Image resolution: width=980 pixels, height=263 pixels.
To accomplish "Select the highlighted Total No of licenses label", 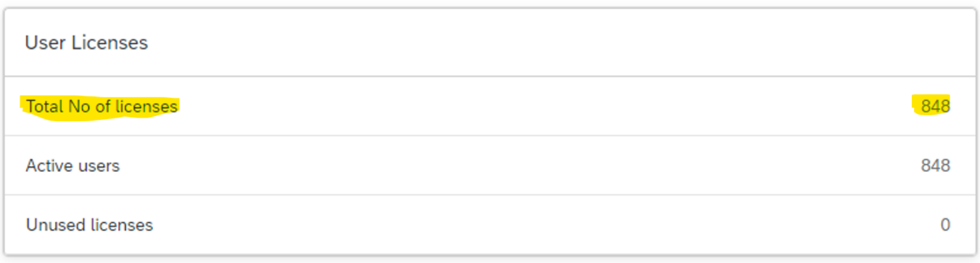I will tap(101, 107).
